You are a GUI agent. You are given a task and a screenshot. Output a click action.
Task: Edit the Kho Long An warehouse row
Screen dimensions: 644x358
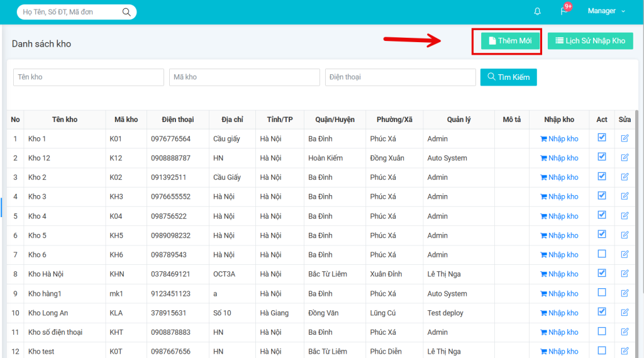(x=625, y=313)
